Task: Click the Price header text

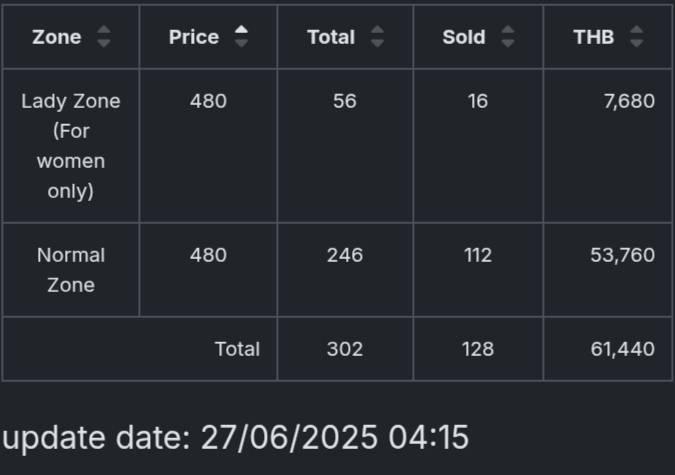Action: tap(194, 37)
